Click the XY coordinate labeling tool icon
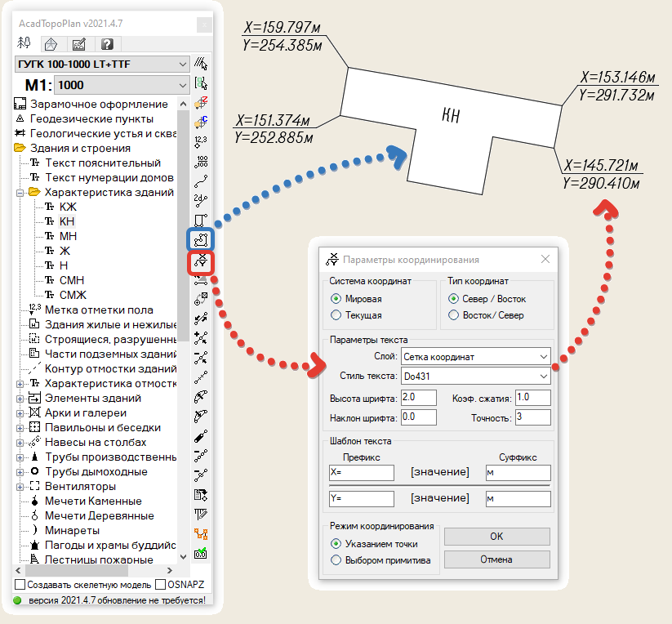The height and width of the screenshot is (624, 672). tap(201, 262)
